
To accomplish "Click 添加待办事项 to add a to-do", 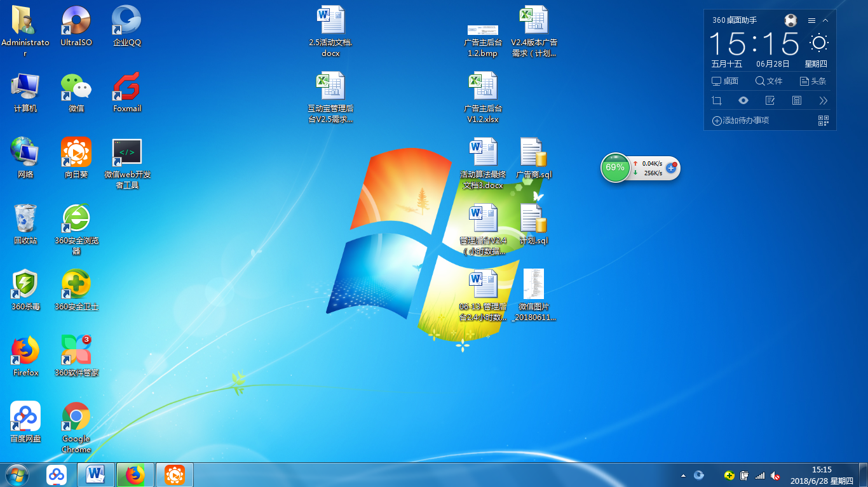I will click(741, 121).
